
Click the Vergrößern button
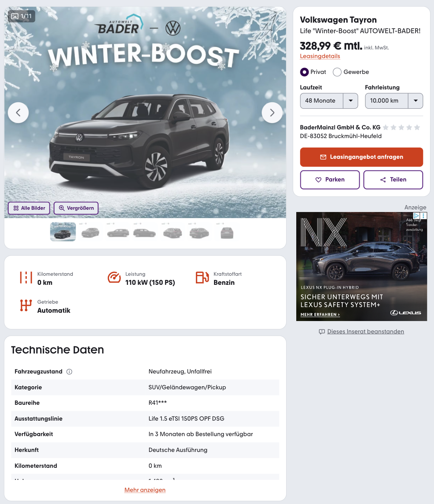[x=76, y=208]
